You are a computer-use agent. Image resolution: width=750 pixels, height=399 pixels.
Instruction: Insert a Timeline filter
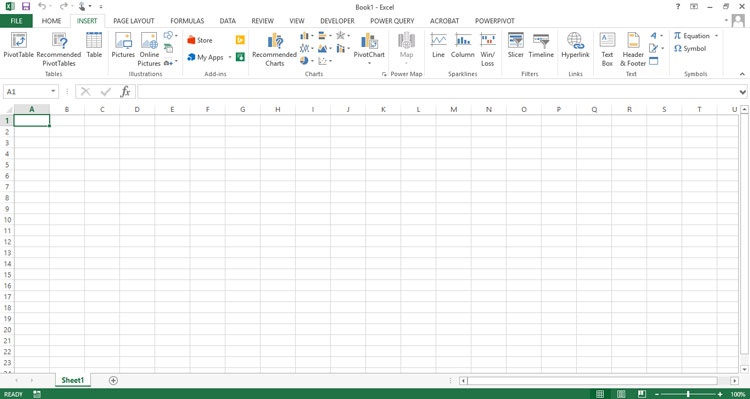[541, 45]
